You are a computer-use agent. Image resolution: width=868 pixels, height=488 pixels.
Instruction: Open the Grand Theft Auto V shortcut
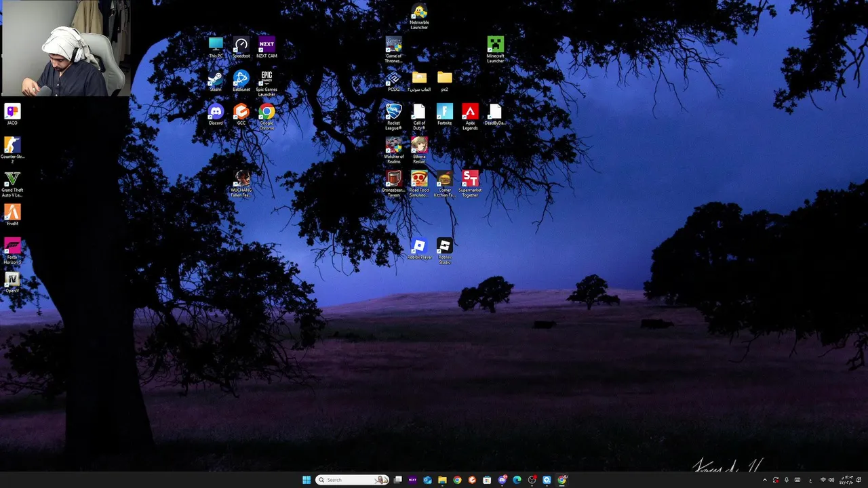12,184
